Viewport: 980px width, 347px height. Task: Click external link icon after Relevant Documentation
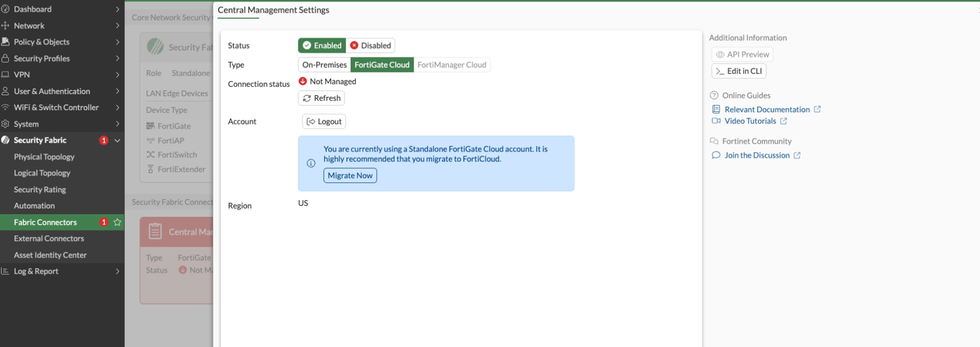point(817,109)
